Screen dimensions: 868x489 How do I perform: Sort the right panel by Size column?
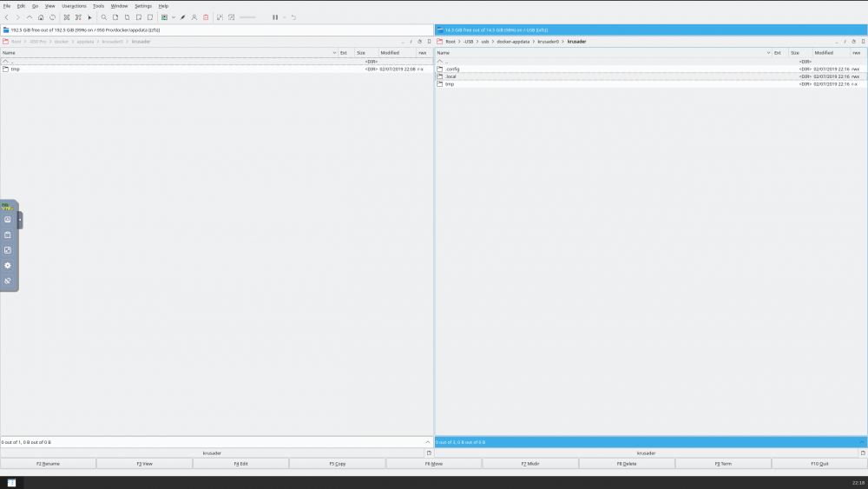click(799, 53)
